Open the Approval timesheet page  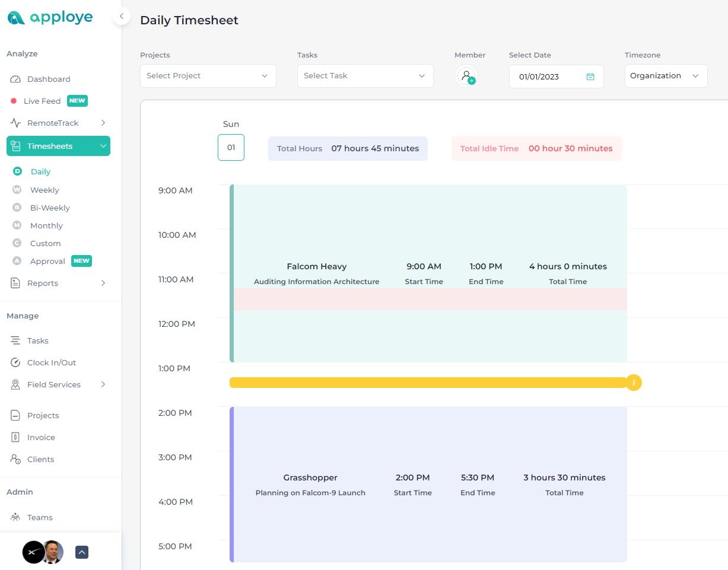[x=47, y=261]
